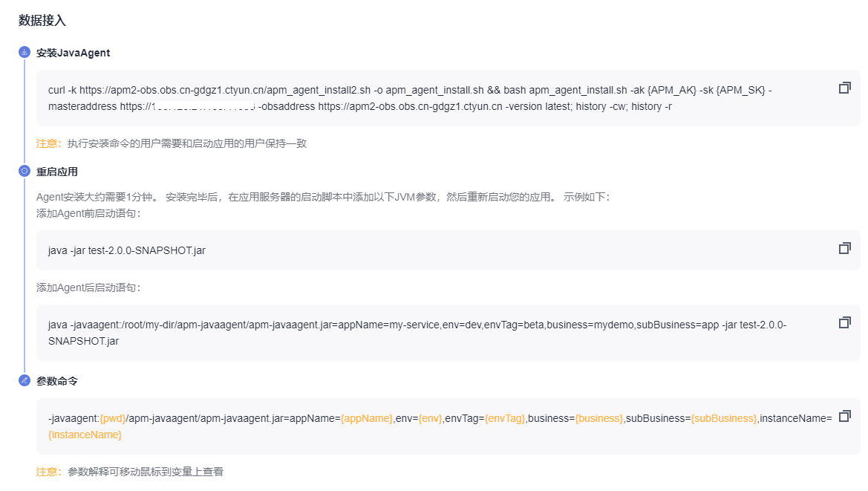Click the {appName} variable placeholder

(x=367, y=418)
